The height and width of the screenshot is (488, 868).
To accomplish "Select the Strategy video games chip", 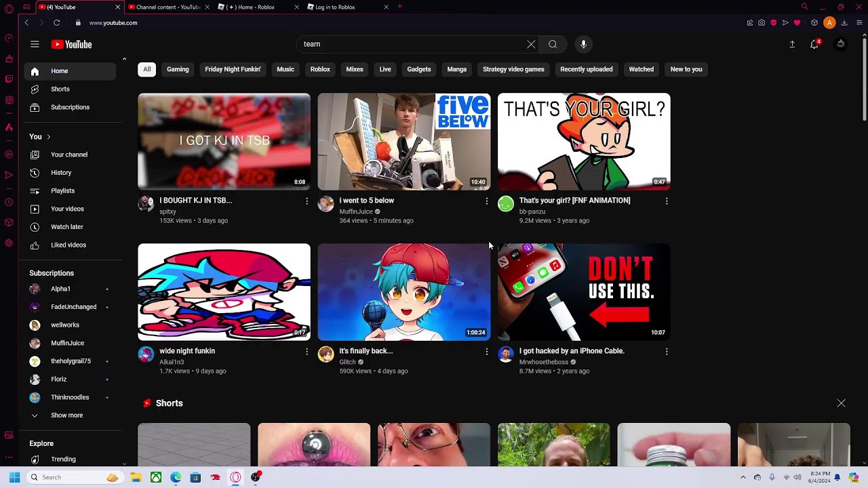I will coord(513,69).
